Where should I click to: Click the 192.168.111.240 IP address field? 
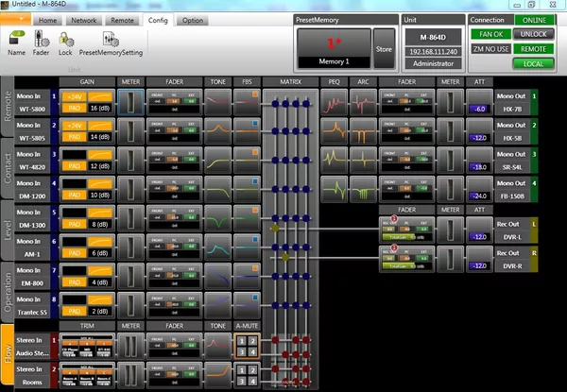[433, 52]
